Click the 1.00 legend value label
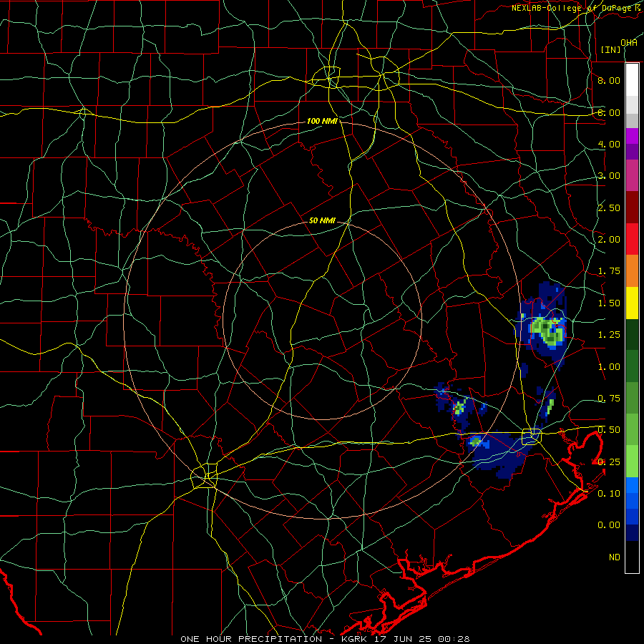Screen dimensions: 644x644 click(609, 367)
